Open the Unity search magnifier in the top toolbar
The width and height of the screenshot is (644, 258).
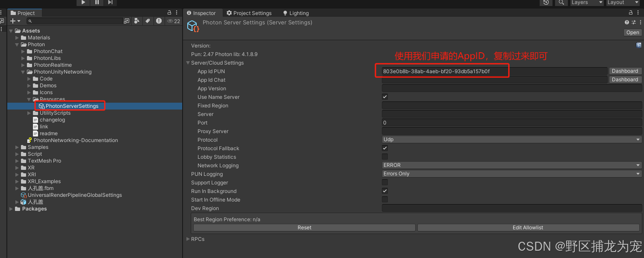point(561,3)
